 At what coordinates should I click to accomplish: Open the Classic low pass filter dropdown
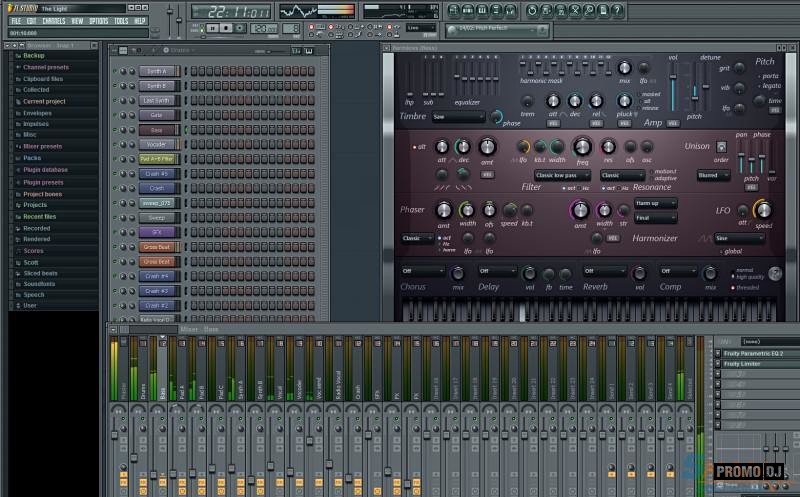tap(562, 176)
